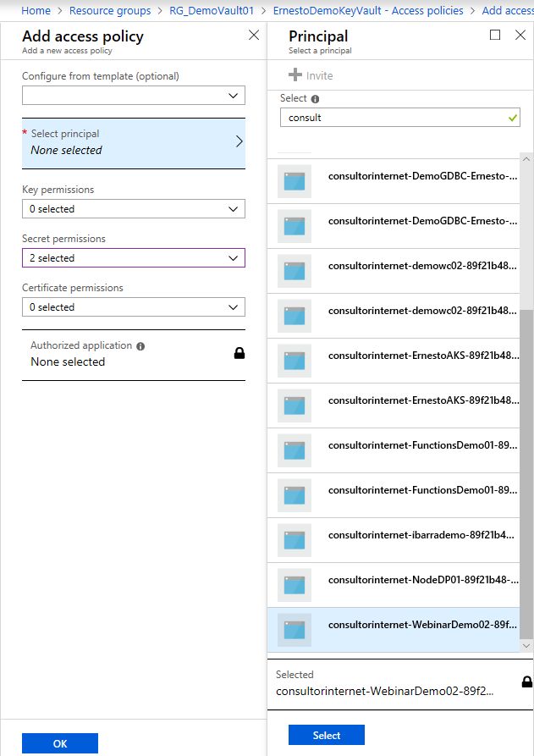Click the principal list scrollbar thumb
This screenshot has width=534, height=756.
(526, 473)
